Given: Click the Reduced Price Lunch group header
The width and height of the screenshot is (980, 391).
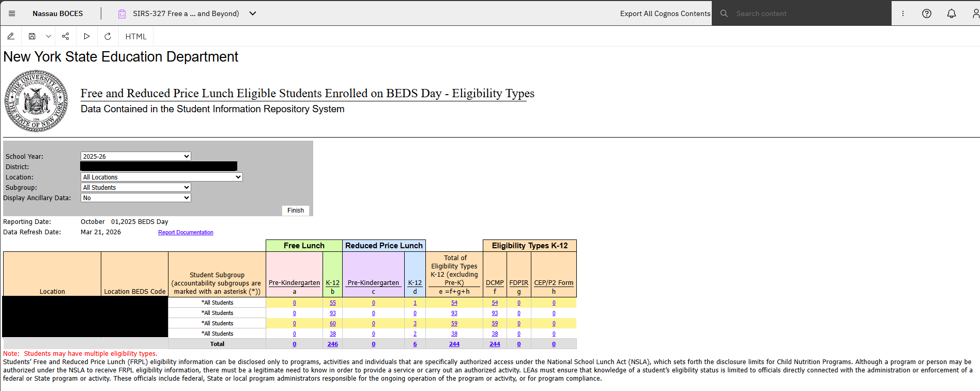Looking at the screenshot, I should [x=384, y=246].
